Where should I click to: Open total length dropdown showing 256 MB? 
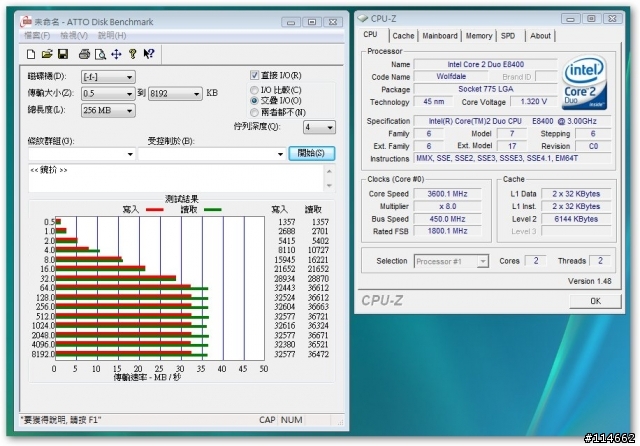(x=108, y=110)
